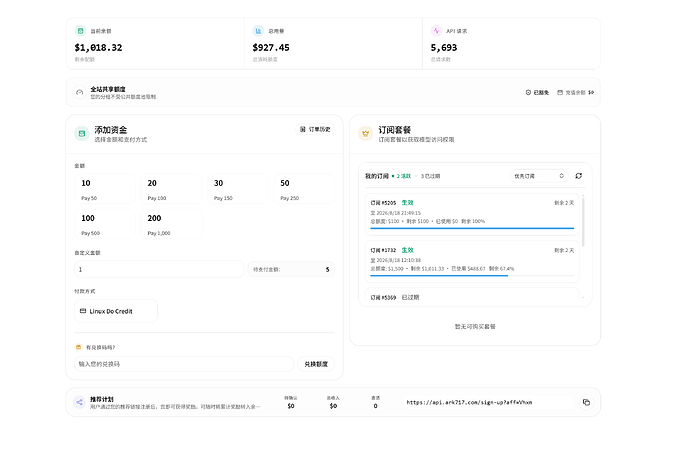Click the custom amount field showing 1
The width and height of the screenshot is (690, 450).
pos(159,269)
